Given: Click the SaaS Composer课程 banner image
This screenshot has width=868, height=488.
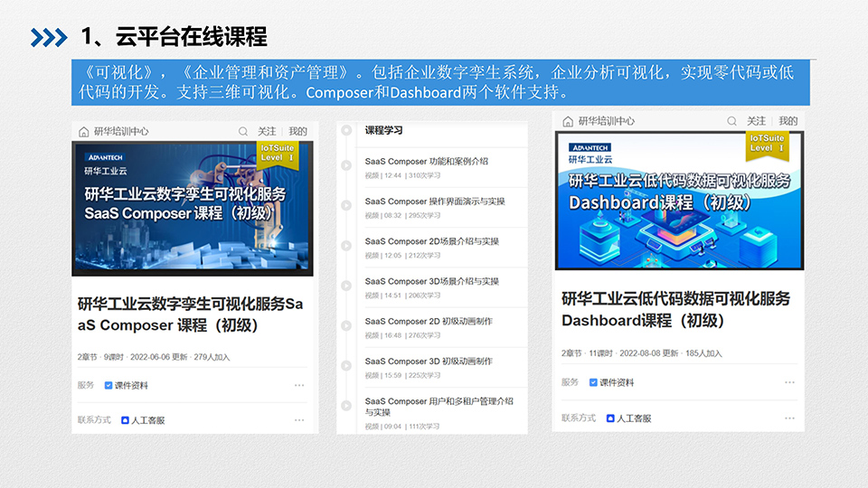Looking at the screenshot, I should 193,208.
